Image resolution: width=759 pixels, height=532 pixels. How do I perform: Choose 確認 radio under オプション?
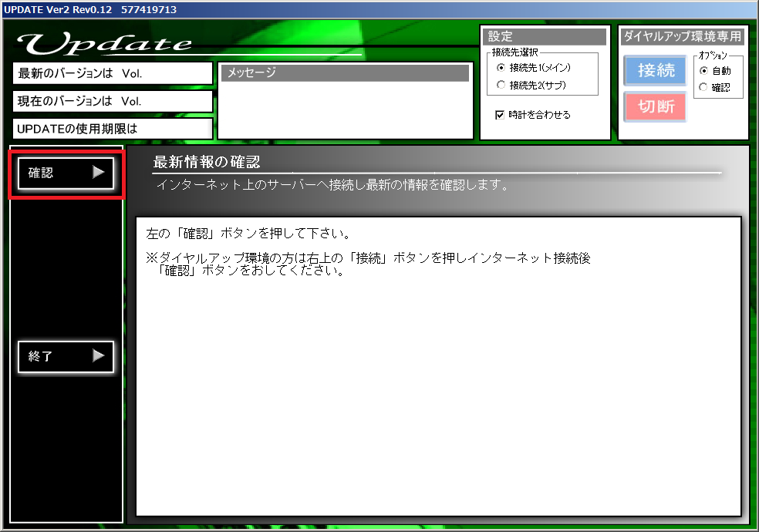(x=703, y=87)
